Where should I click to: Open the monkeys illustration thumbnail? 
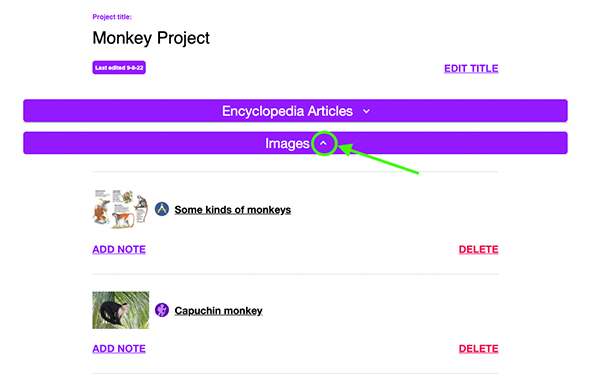121,209
